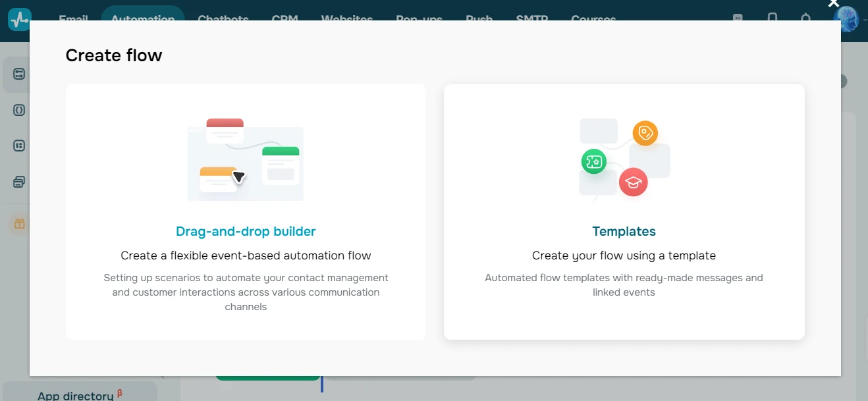Open the stacked cards sidebar icon

coord(19,182)
